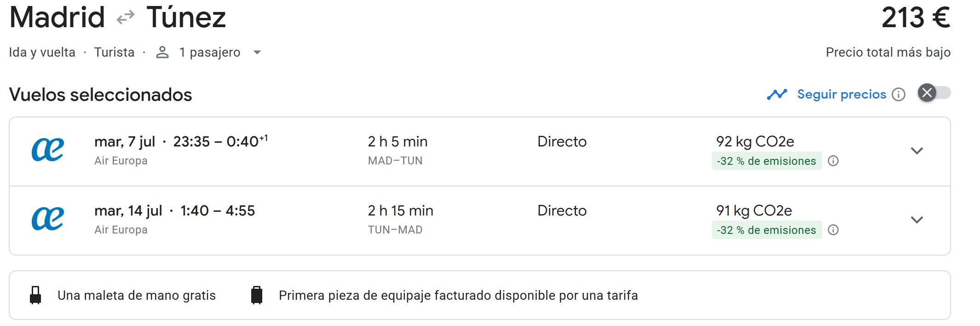Click the Air Europa logo on the outbound flight

48,150
